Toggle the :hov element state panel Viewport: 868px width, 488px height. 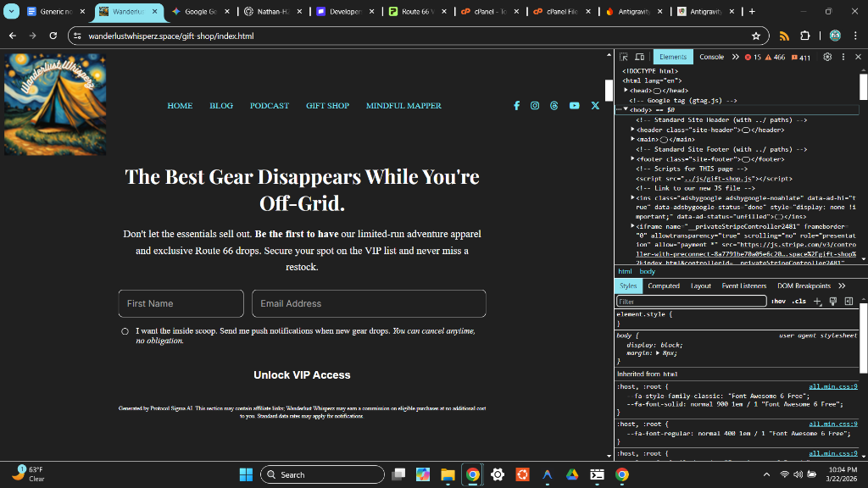pyautogui.click(x=778, y=302)
